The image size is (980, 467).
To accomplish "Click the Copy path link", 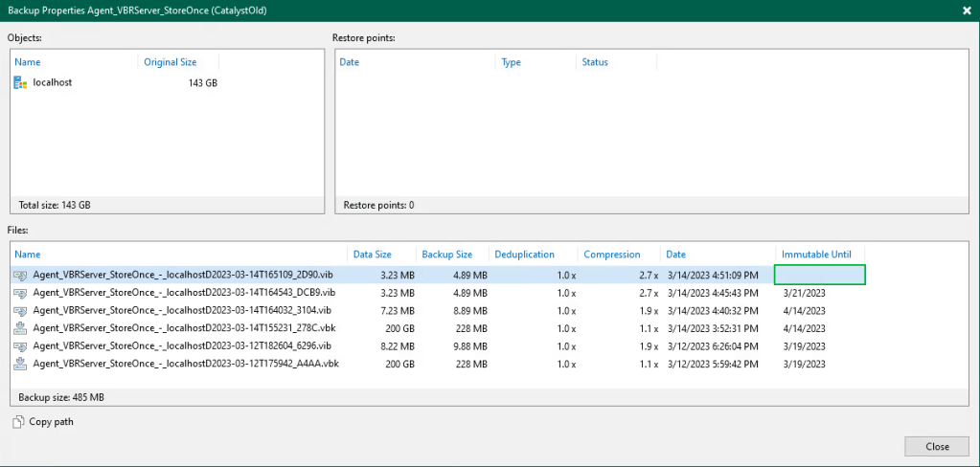I will tap(51, 422).
